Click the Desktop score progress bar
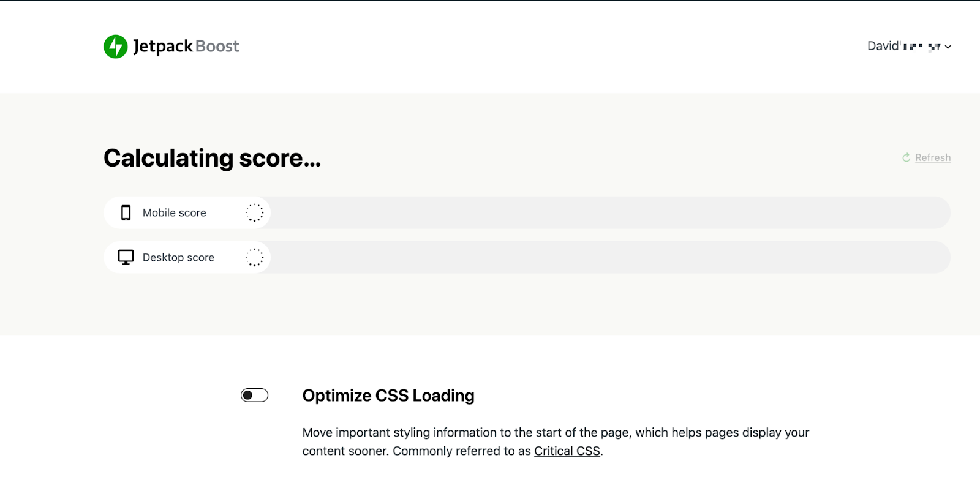 [527, 257]
